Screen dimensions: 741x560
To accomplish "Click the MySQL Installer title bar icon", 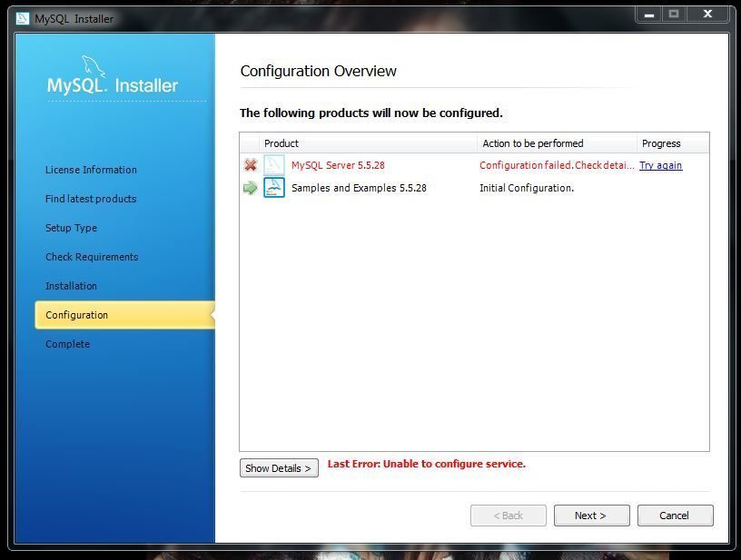I will click(22, 18).
